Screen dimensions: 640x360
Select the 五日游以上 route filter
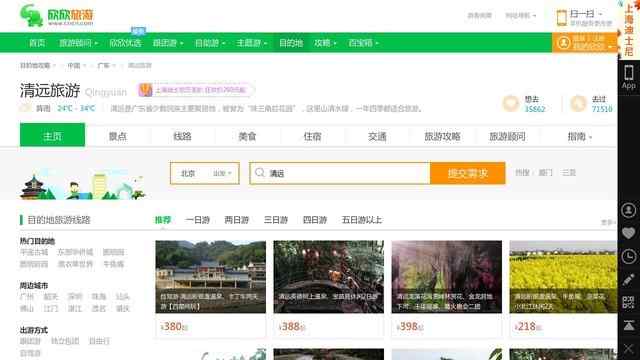click(x=362, y=220)
